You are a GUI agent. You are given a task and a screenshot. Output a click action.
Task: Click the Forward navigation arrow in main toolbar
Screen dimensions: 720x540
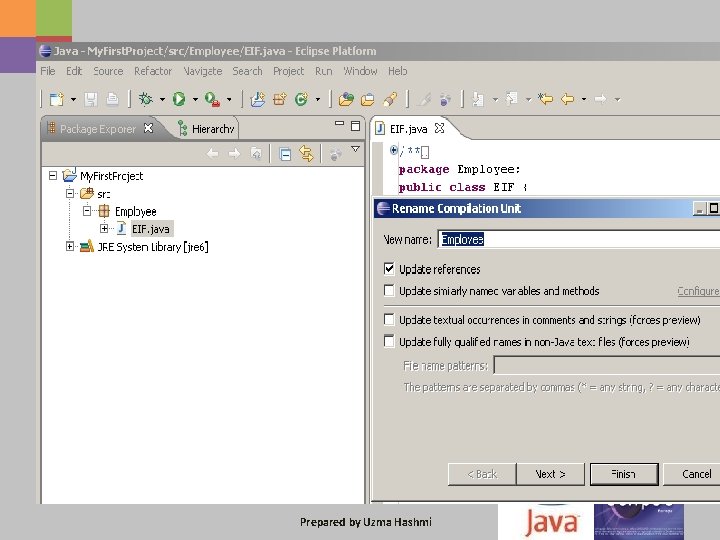point(600,99)
